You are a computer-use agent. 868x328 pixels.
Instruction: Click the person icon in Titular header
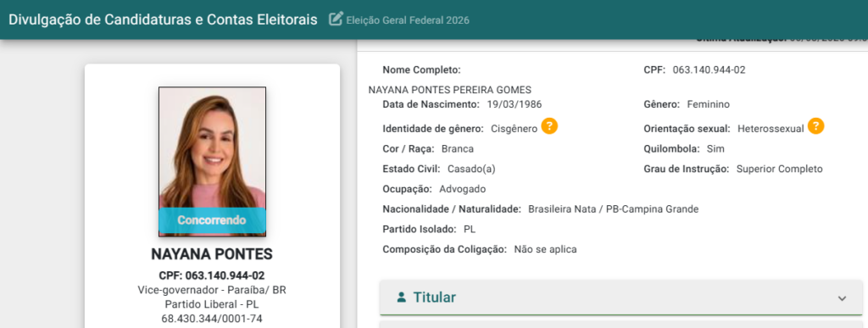point(402,297)
